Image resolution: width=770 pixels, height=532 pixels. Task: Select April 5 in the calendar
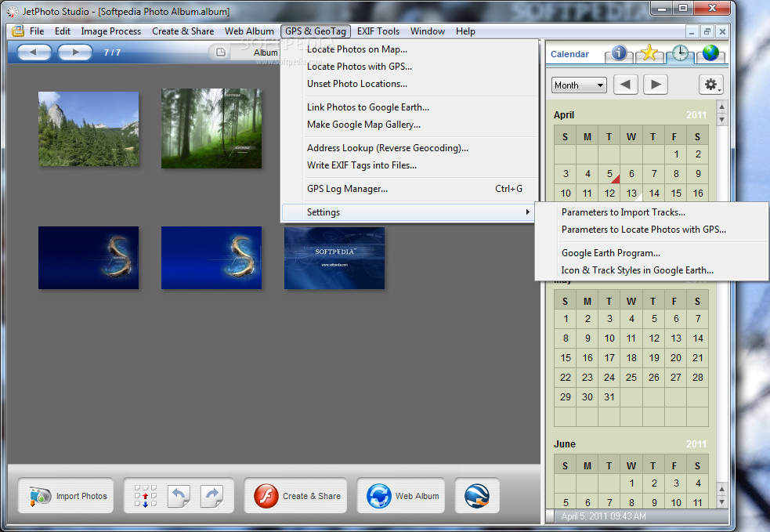click(x=609, y=173)
